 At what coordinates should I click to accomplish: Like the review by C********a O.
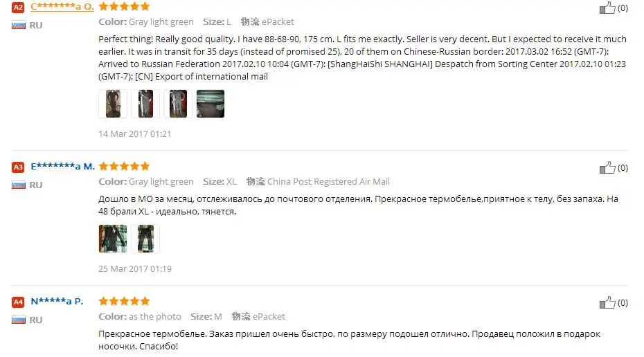coord(607,8)
